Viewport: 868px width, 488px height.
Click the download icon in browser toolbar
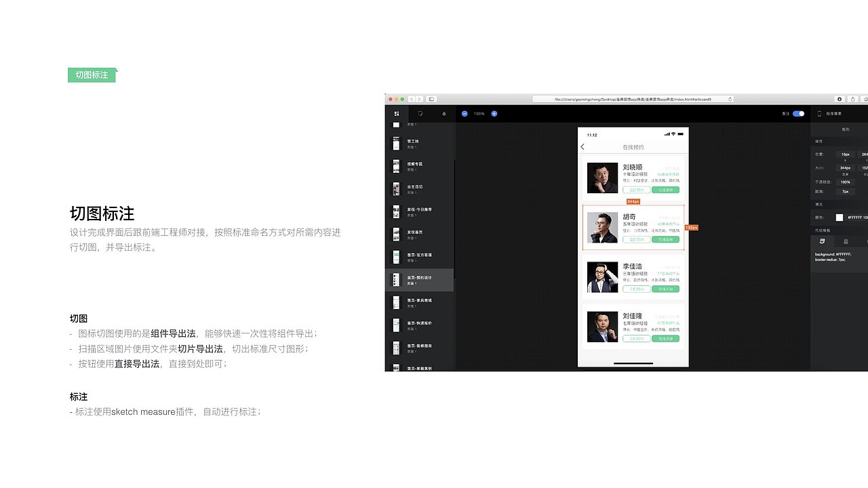(840, 98)
